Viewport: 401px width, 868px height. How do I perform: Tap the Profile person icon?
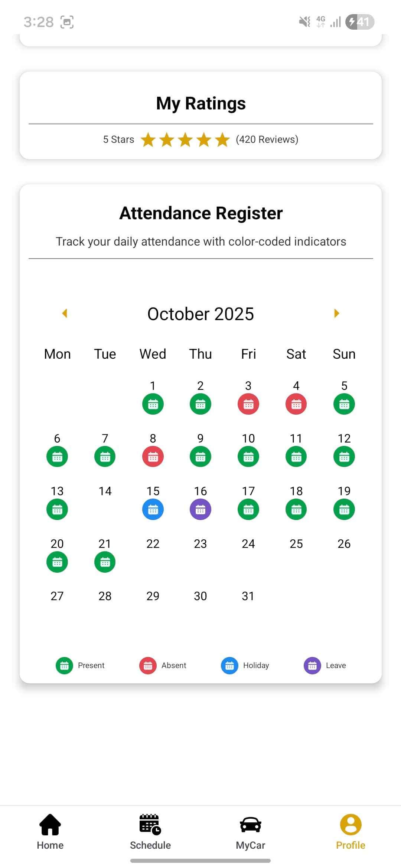351,824
